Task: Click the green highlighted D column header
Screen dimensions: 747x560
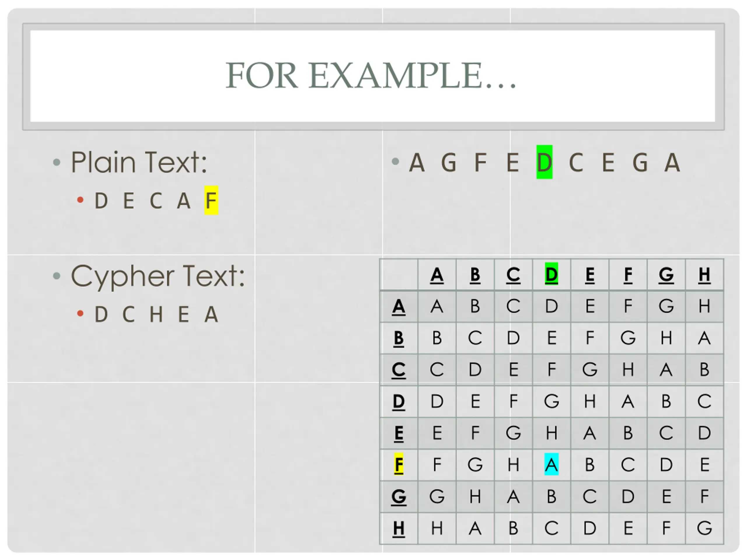Action: (551, 274)
